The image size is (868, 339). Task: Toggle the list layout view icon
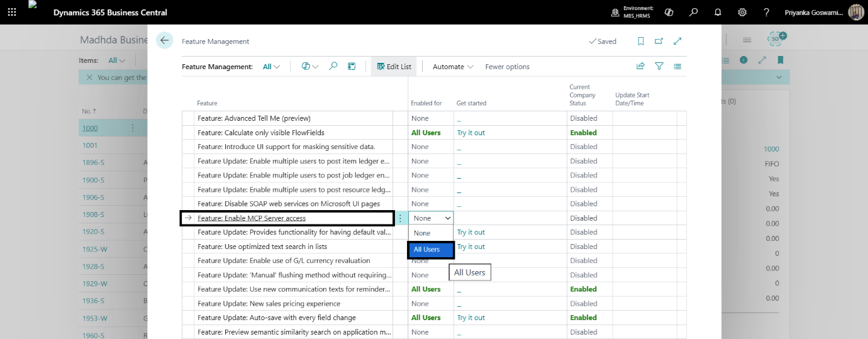pyautogui.click(x=677, y=66)
